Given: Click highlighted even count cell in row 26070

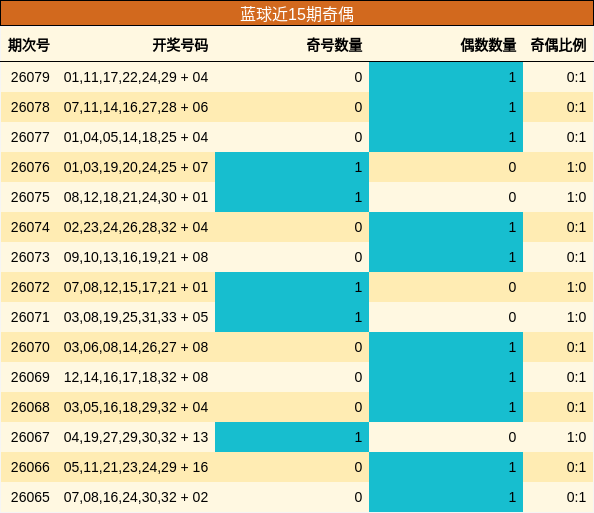Looking at the screenshot, I should (446, 347).
